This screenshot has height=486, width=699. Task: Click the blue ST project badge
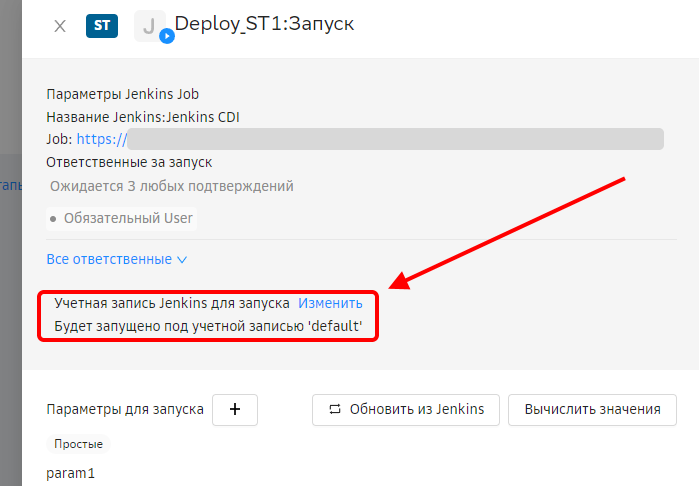pyautogui.click(x=101, y=26)
